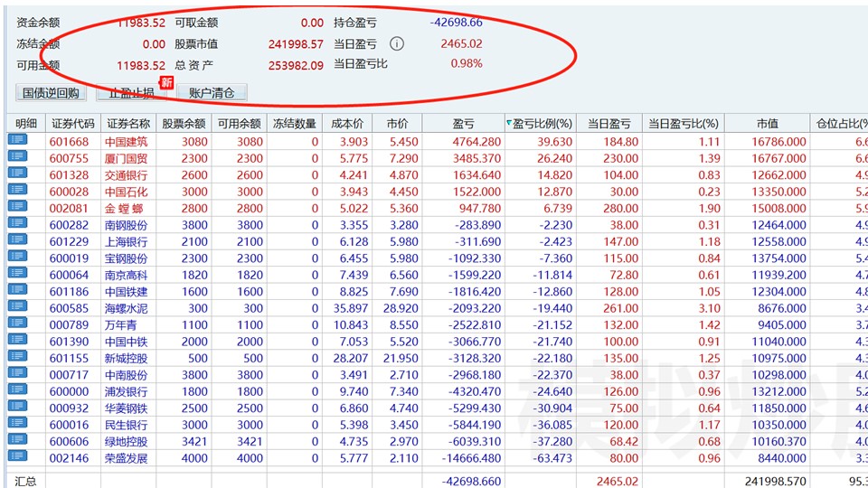Open detail icon for 民生银行 row
Viewport: 868px width, 488px height.
pos(18,423)
